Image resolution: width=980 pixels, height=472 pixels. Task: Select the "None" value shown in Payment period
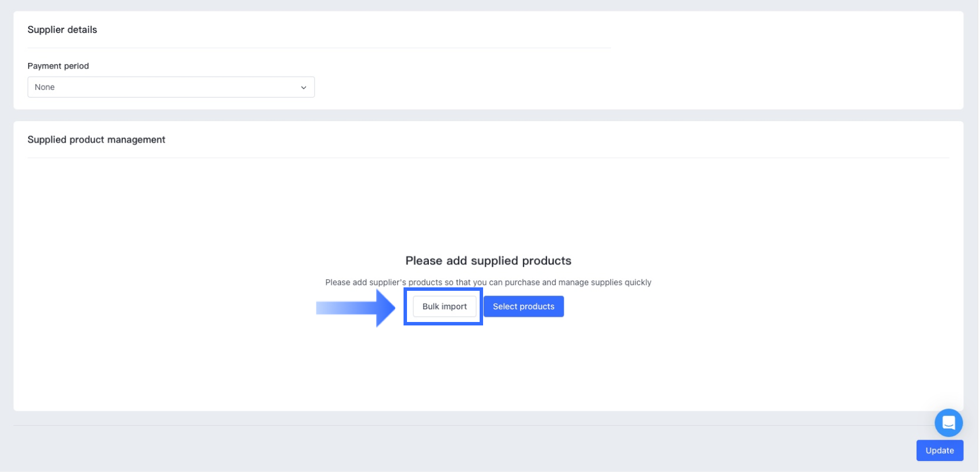tap(45, 87)
